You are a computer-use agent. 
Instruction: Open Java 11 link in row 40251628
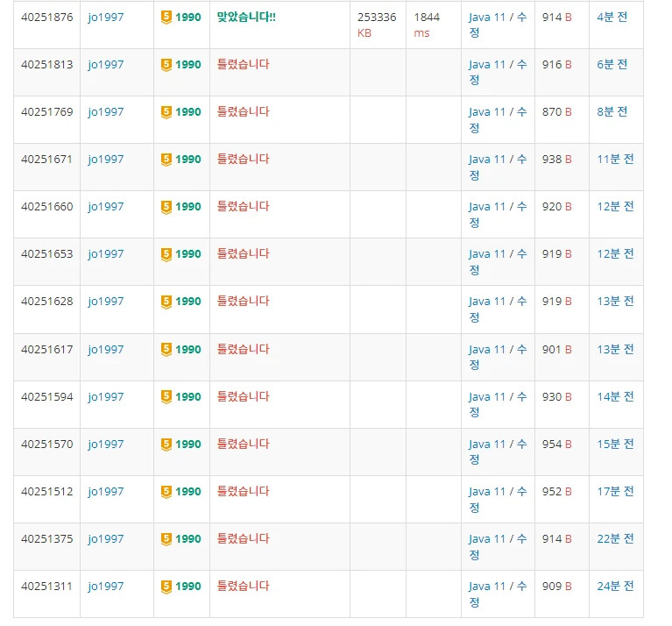[487, 302]
